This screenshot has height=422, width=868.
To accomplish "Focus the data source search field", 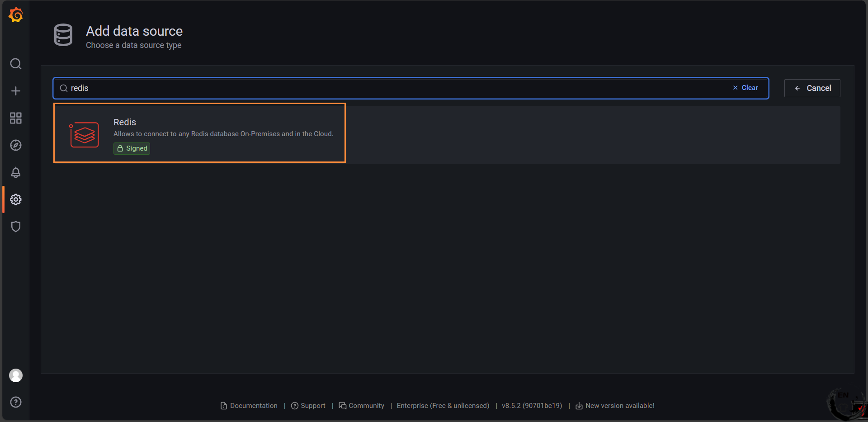I will (x=411, y=88).
